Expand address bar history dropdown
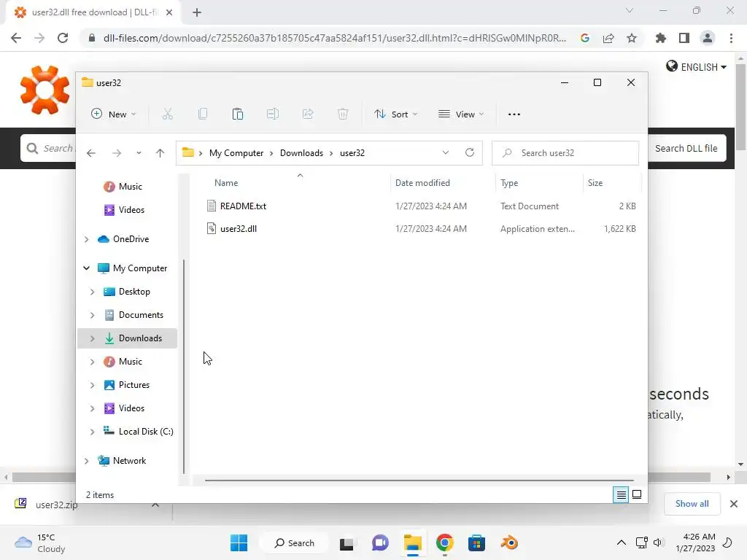747x560 pixels. pyautogui.click(x=446, y=152)
